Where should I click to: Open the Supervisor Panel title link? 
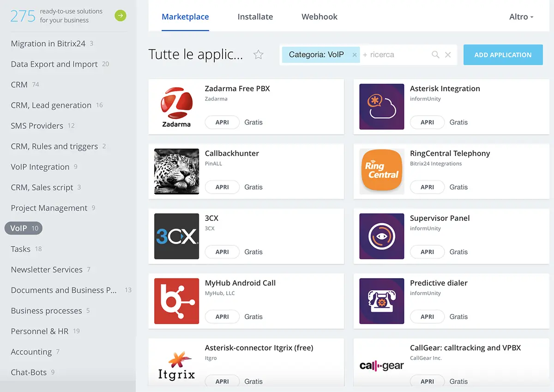point(440,218)
